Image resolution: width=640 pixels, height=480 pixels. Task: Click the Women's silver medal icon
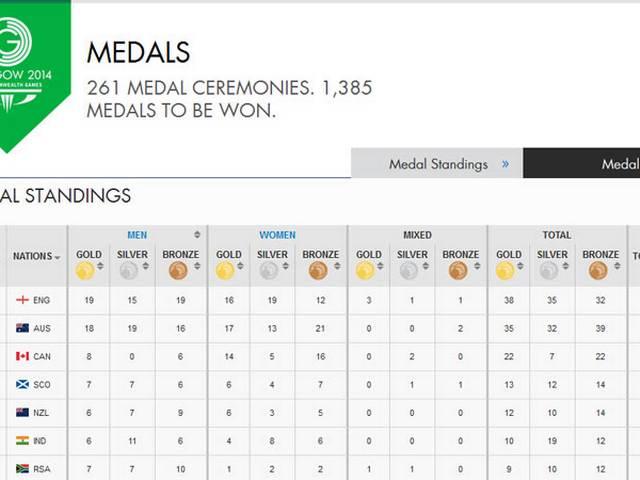pos(269,271)
